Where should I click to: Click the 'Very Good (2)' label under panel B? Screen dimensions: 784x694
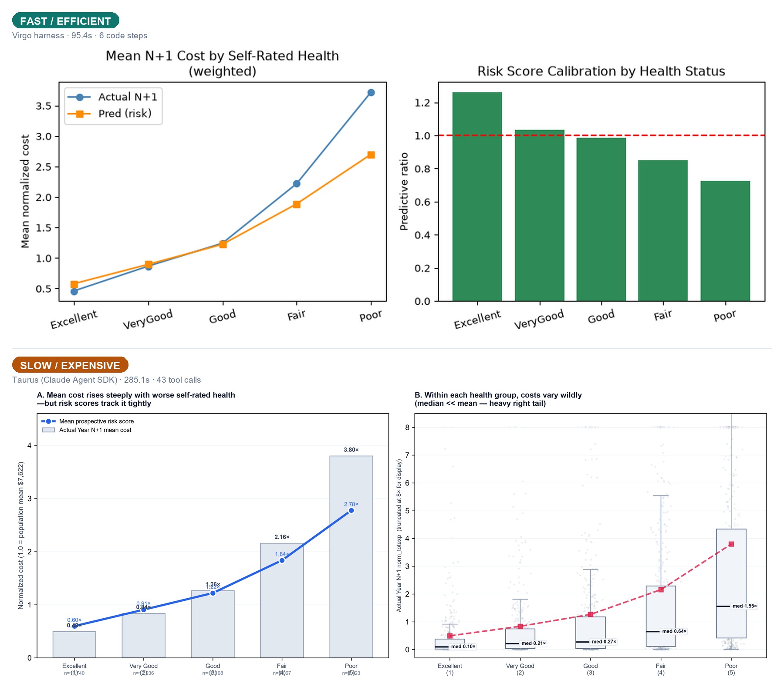pos(520,669)
